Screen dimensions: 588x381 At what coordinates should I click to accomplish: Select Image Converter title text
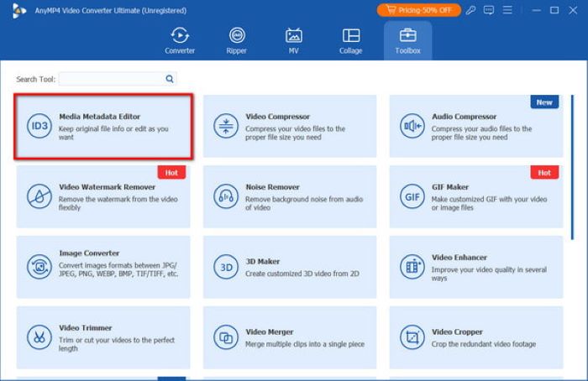click(x=89, y=253)
